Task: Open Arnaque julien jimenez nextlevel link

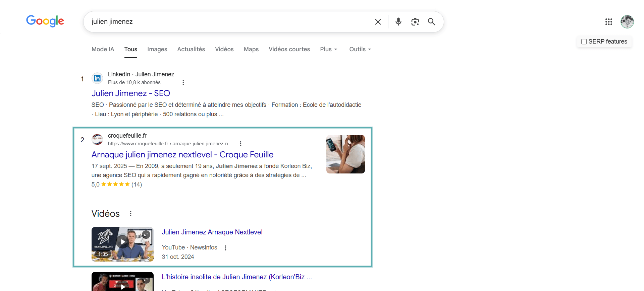Action: pos(182,155)
